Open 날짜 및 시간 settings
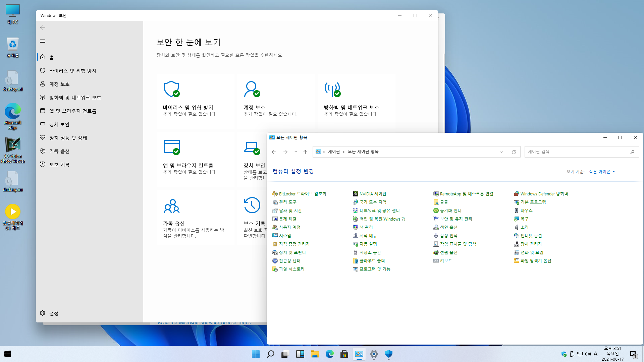The width and height of the screenshot is (644, 362). click(287, 210)
